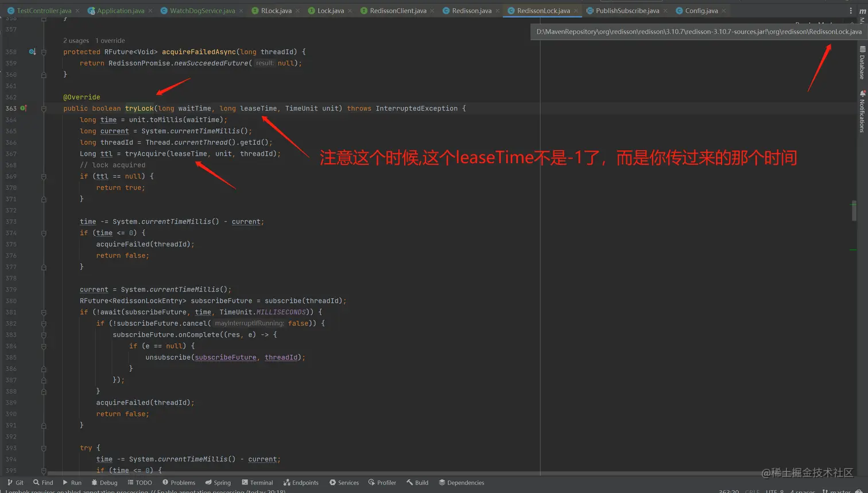Click the overriding-method gutter icon at line 358
The height and width of the screenshot is (493, 868).
pyautogui.click(x=32, y=52)
